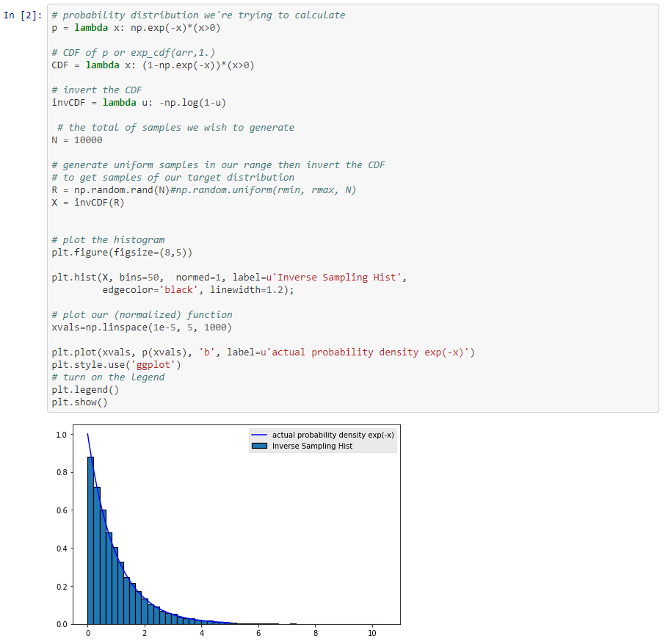Screen dimensions: 671x644
Task: Select the lambda keyword defining p
Action: [91, 27]
